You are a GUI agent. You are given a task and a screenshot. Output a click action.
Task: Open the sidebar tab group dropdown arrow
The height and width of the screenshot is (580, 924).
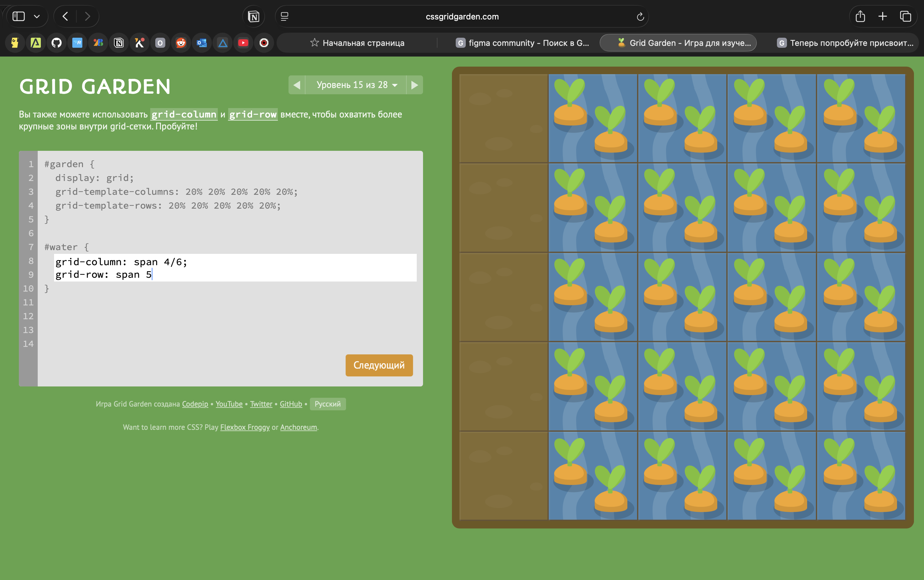(x=37, y=16)
